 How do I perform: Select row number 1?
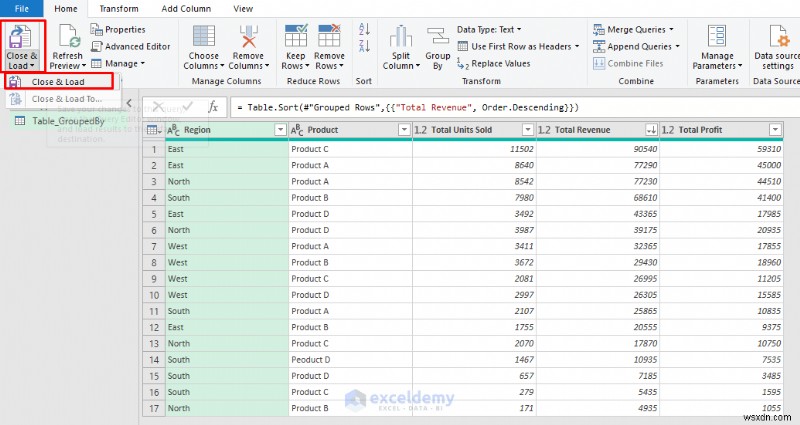[154, 149]
